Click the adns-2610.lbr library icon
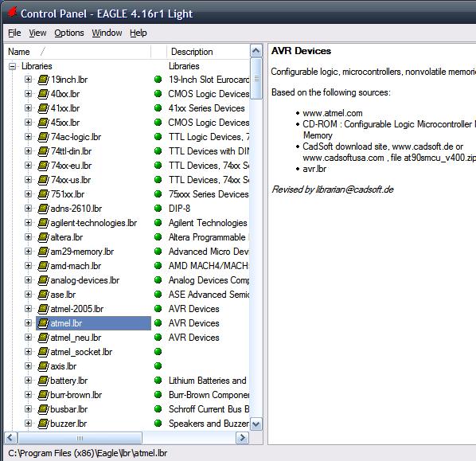 click(43, 209)
